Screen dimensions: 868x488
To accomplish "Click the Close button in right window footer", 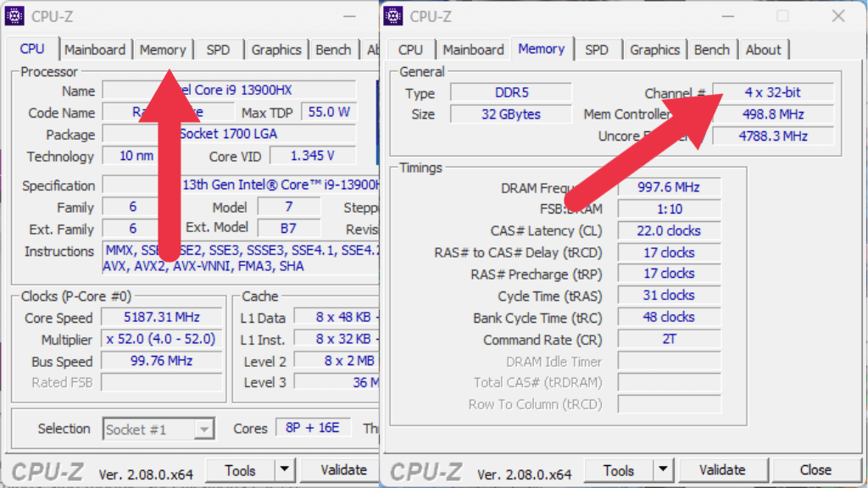I will click(815, 469).
